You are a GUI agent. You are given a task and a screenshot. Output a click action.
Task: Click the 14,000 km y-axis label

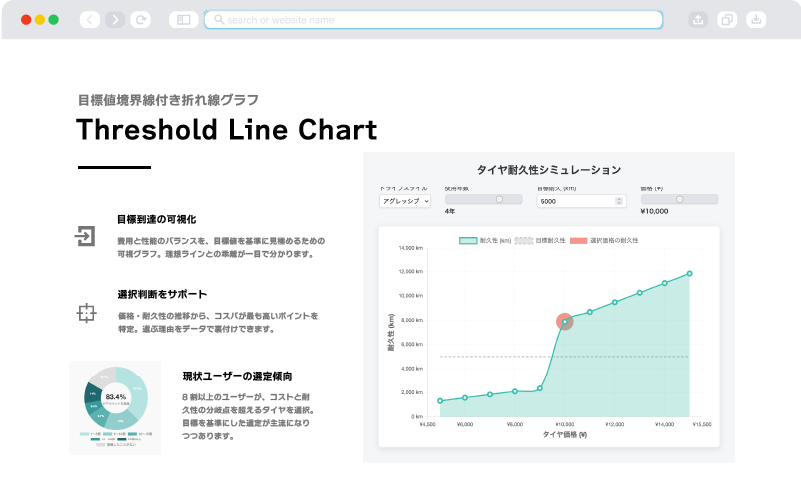click(x=411, y=248)
